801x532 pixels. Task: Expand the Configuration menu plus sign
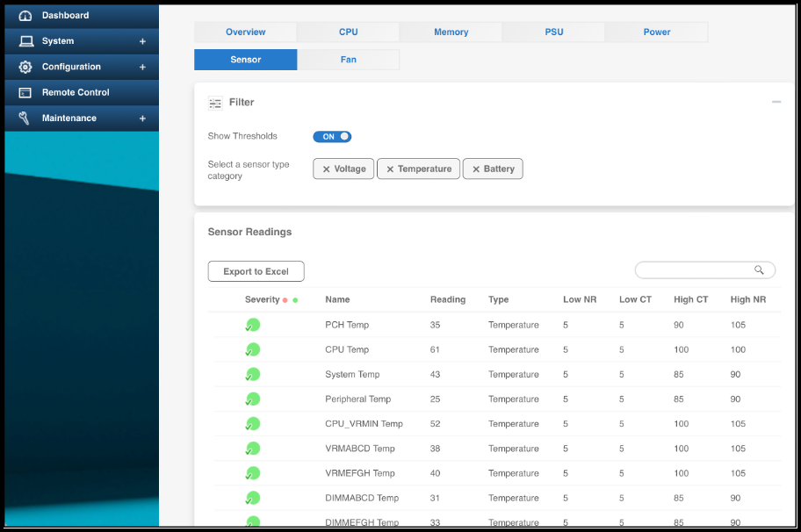click(142, 67)
